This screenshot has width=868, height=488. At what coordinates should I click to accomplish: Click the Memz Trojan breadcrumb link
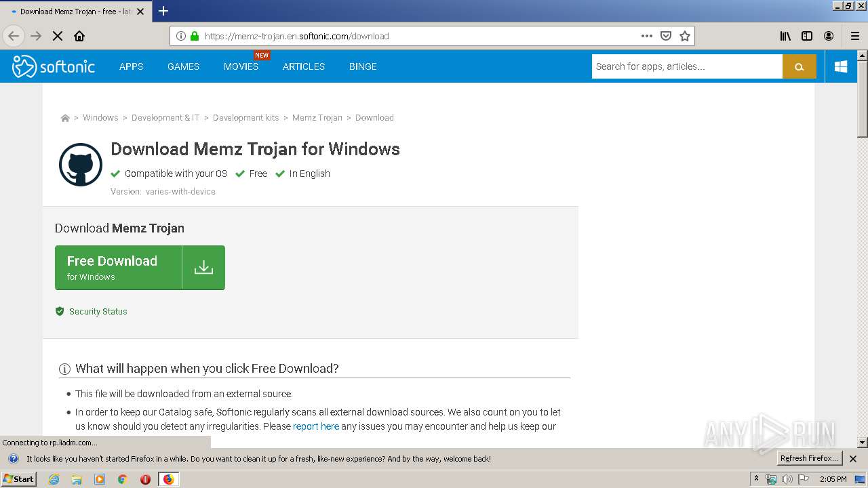coord(317,118)
